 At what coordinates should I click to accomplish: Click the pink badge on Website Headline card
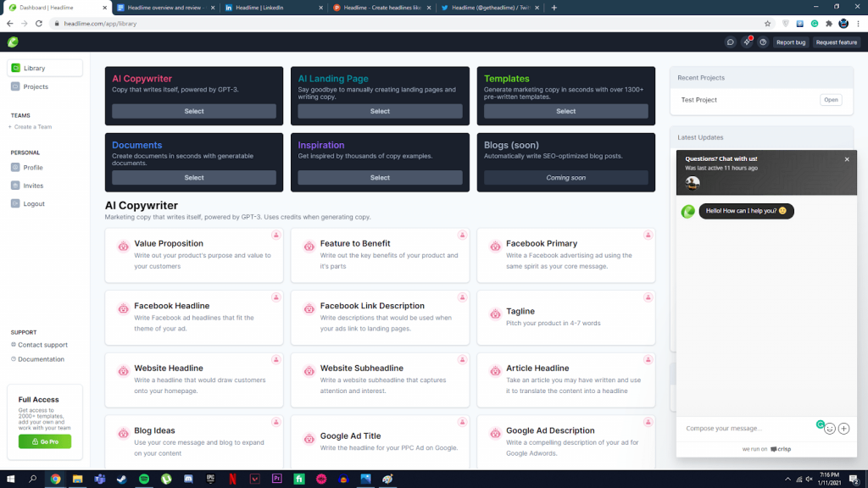(x=275, y=360)
